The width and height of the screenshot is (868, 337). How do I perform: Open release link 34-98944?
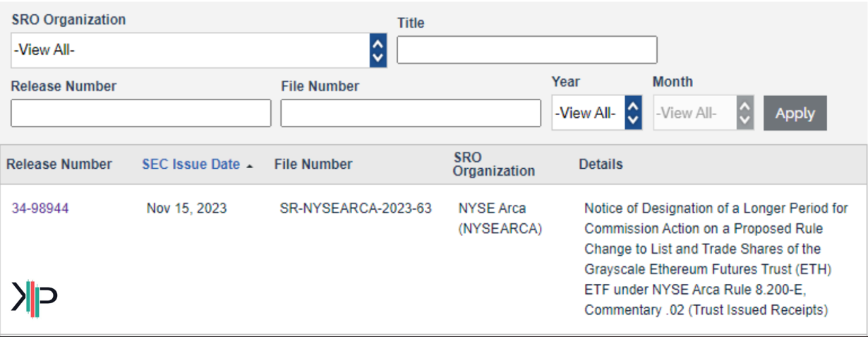(40, 208)
